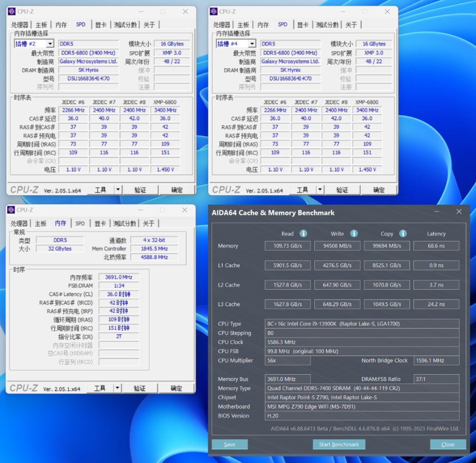Click Copy info icon in AIDA64

pos(403,233)
